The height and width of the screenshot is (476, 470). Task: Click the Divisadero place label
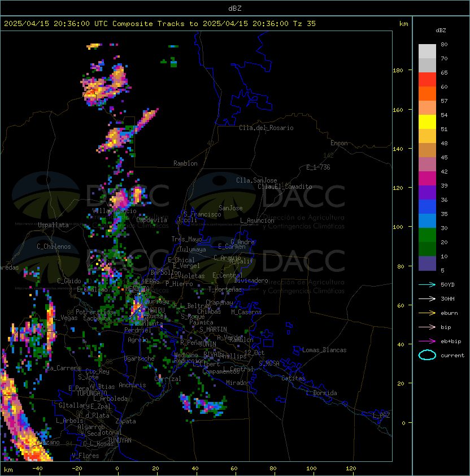pos(251,280)
